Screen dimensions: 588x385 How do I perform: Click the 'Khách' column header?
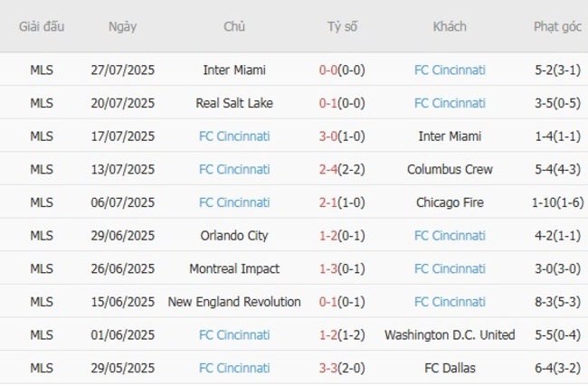pos(450,26)
